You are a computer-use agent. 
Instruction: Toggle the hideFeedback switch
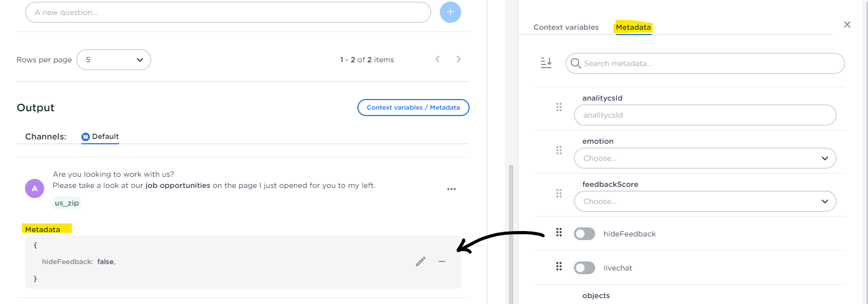585,234
